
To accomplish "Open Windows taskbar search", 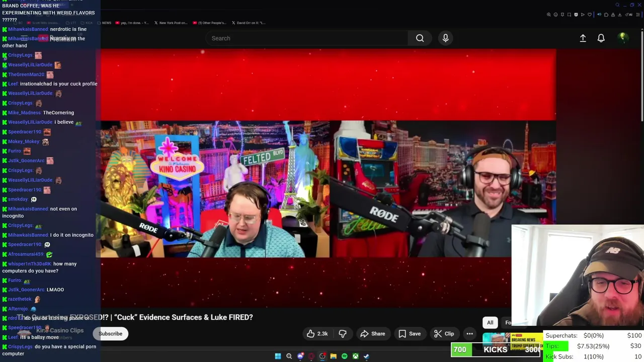I will click(x=289, y=356).
